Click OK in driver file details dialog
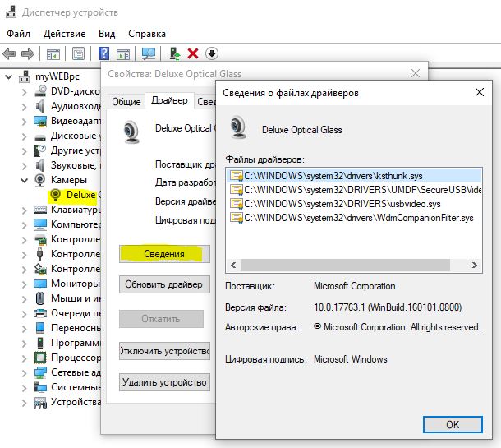501x448 pixels. (x=453, y=425)
